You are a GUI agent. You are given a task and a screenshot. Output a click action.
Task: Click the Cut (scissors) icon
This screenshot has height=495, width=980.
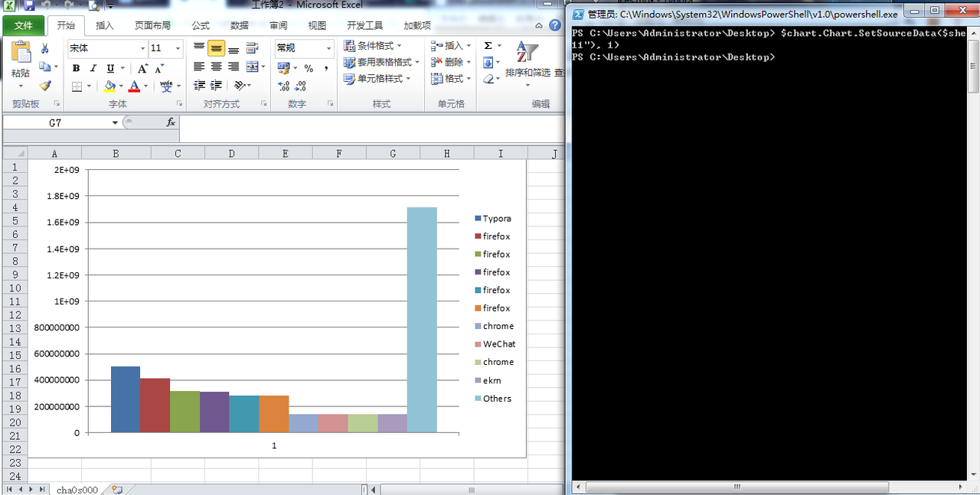pos(44,50)
